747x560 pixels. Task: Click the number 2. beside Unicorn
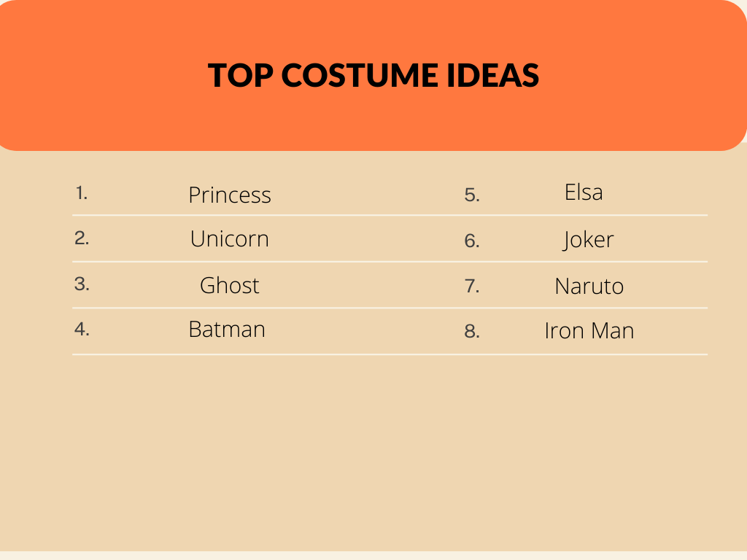coord(82,238)
